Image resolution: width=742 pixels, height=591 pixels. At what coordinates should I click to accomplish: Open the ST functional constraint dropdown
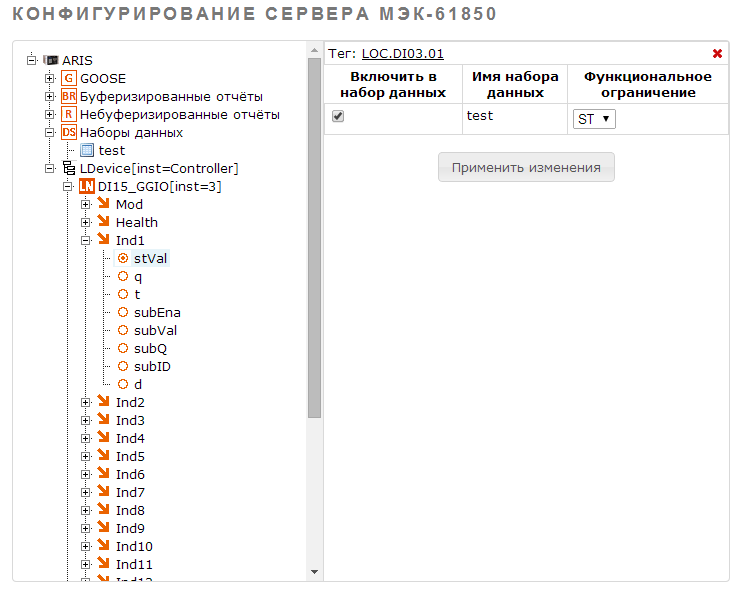(x=594, y=119)
